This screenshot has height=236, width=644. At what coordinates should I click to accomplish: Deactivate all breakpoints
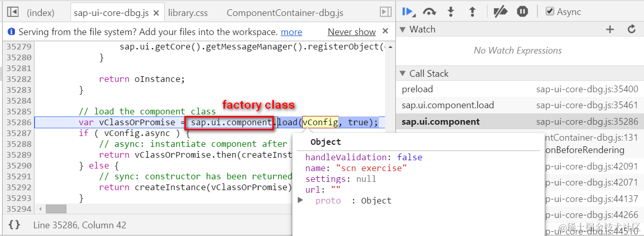[x=500, y=11]
